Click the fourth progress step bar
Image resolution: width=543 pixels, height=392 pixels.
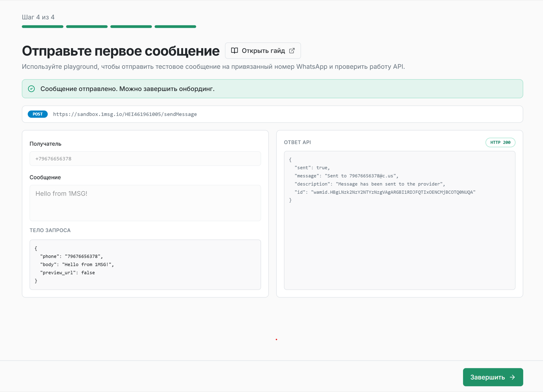point(175,26)
